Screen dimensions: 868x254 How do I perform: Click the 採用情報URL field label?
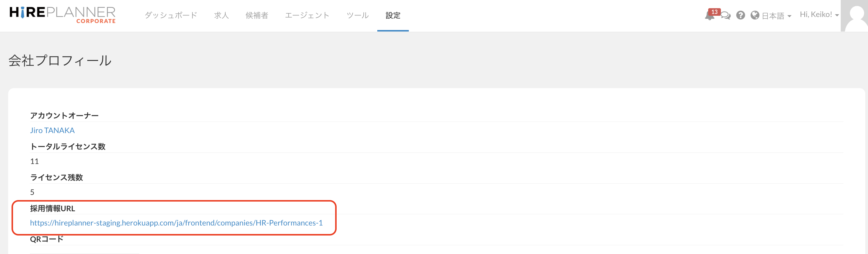click(x=52, y=209)
